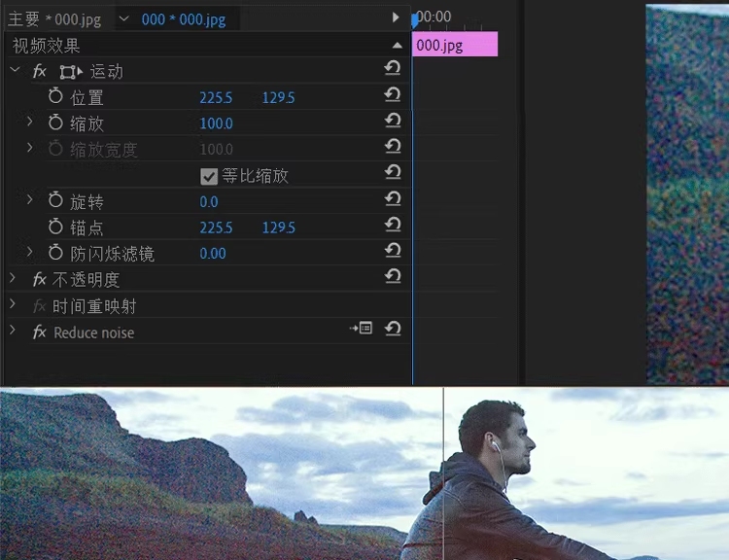Select the pink 000.jpg clip bar

(455, 45)
